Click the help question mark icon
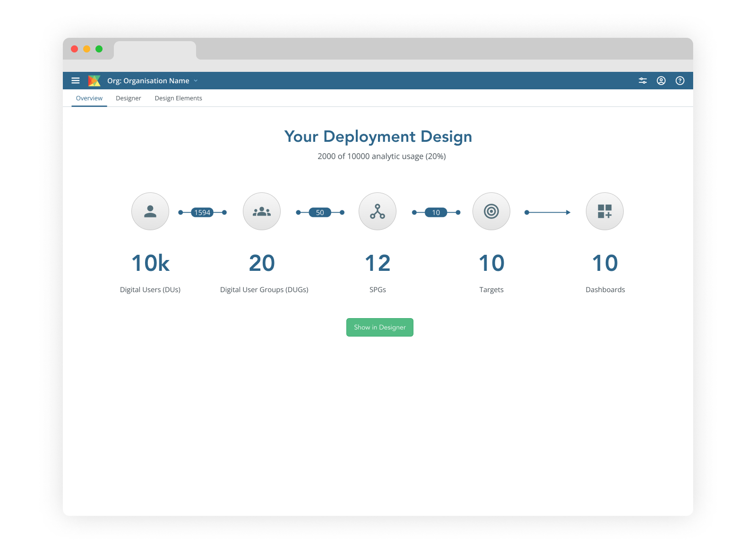This screenshot has height=554, width=756. click(679, 81)
